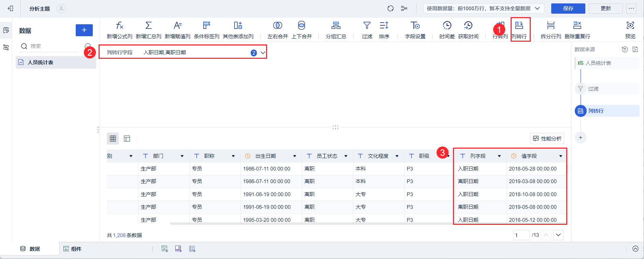Screen dimensions: 644x259
Task: Open the settings sliders icon in left sidebar
Action: coord(6,47)
